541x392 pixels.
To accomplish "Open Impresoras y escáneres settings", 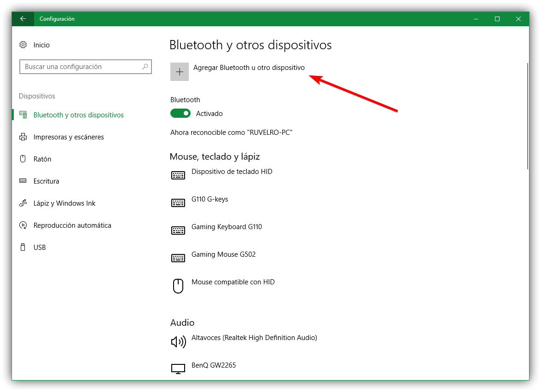I will 68,137.
